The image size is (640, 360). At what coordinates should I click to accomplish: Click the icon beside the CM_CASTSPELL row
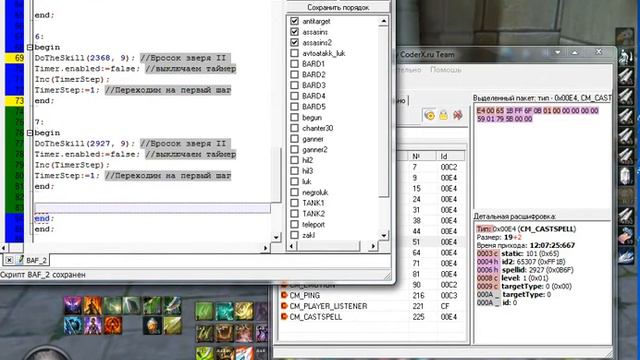(x=284, y=317)
